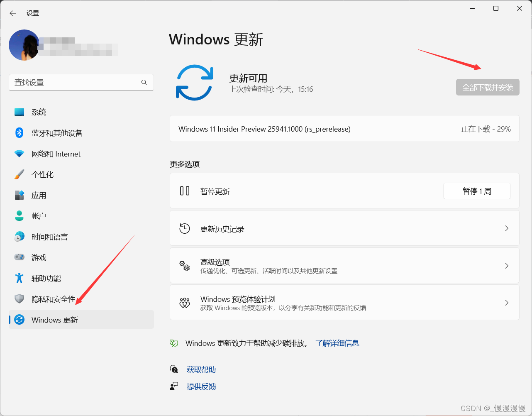Minimize the Settings window
532x416 pixels.
pos(472,8)
